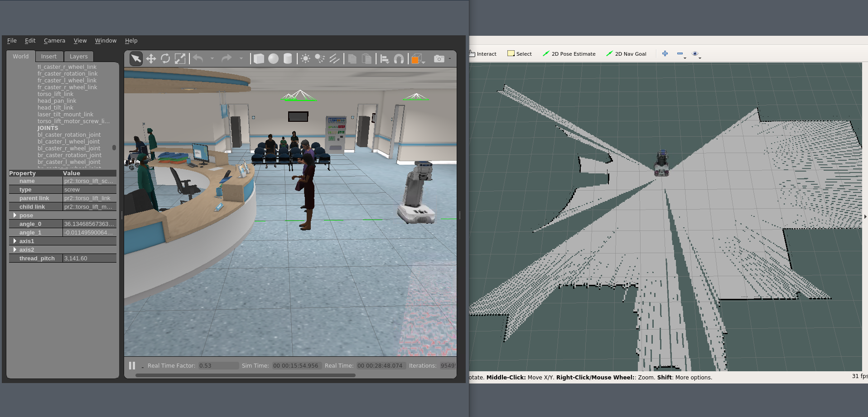Switch to the Insert tab

pos(49,56)
